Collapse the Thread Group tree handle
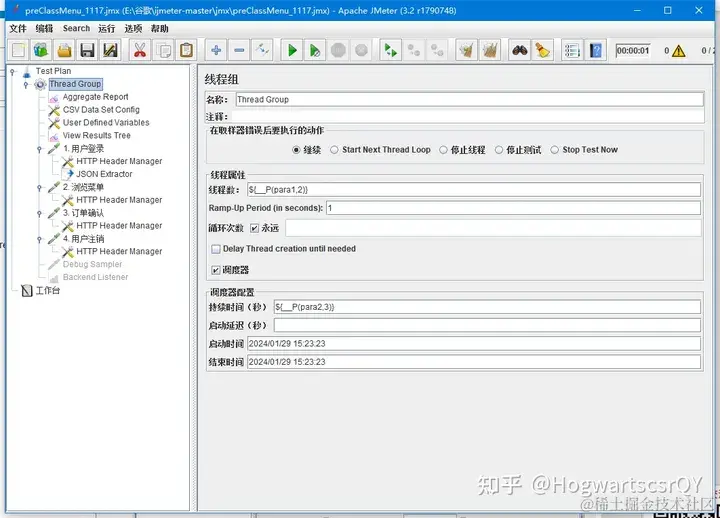Screen dimensions: 720x518 point(26,84)
